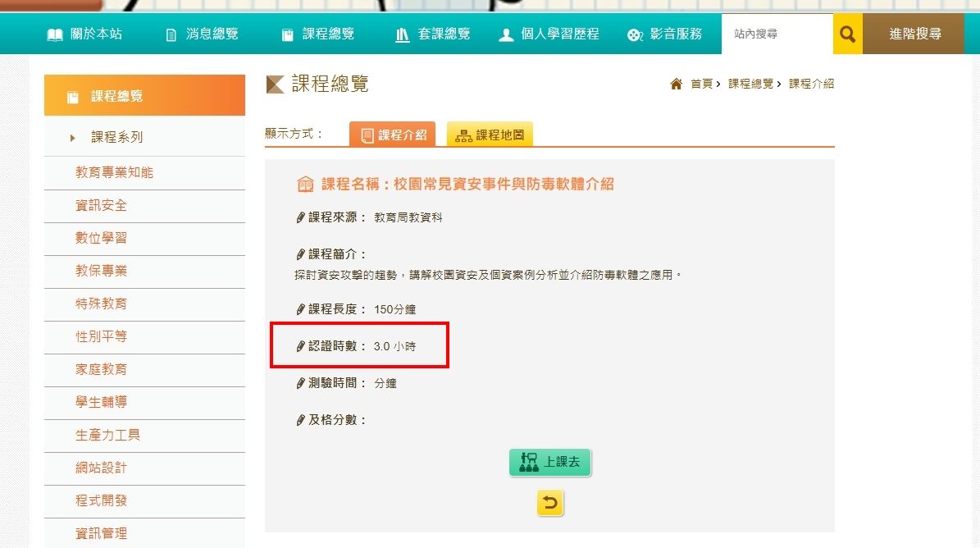Viewport: 980px width, 548px height.
Task: Click the yellow return arrow icon
Action: (550, 503)
